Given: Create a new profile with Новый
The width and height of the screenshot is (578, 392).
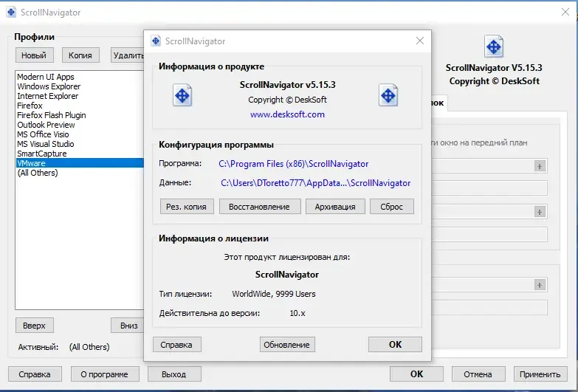Looking at the screenshot, I should 34,55.
